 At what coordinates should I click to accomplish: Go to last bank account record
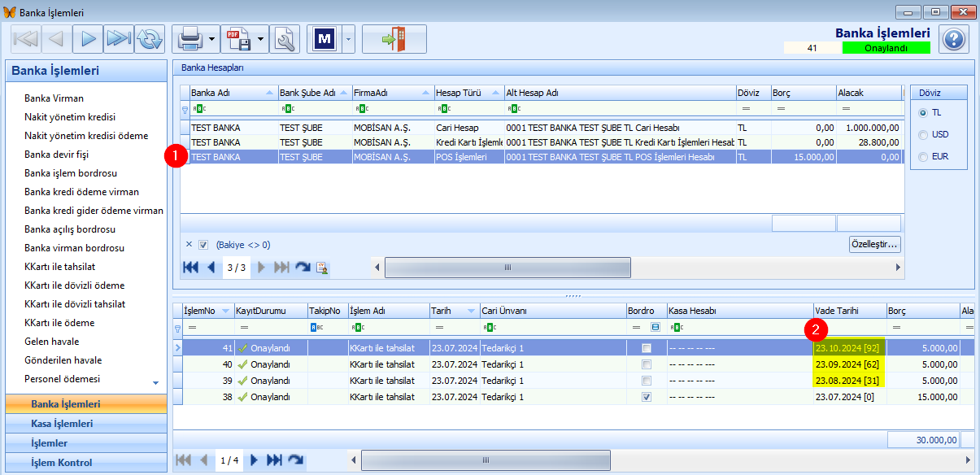[281, 267]
